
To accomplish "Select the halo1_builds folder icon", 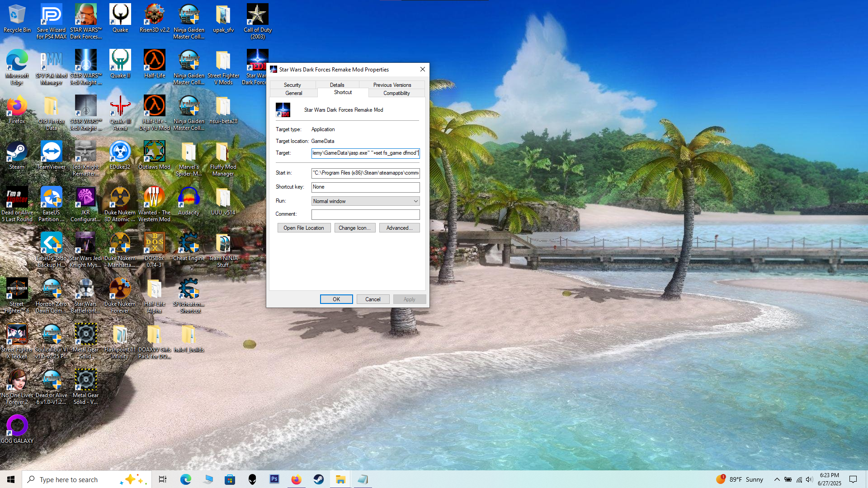I will click(189, 338).
